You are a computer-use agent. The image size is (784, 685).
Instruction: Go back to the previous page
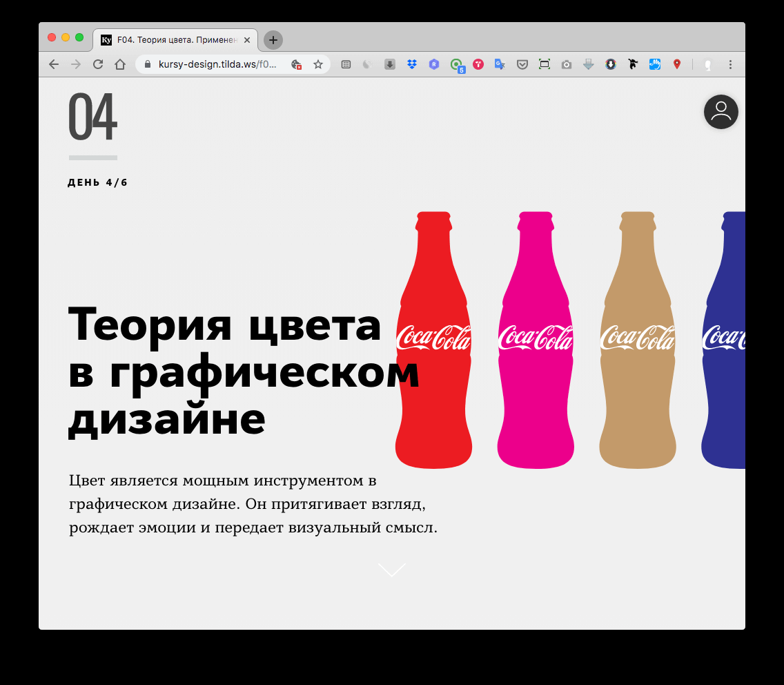pyautogui.click(x=54, y=64)
